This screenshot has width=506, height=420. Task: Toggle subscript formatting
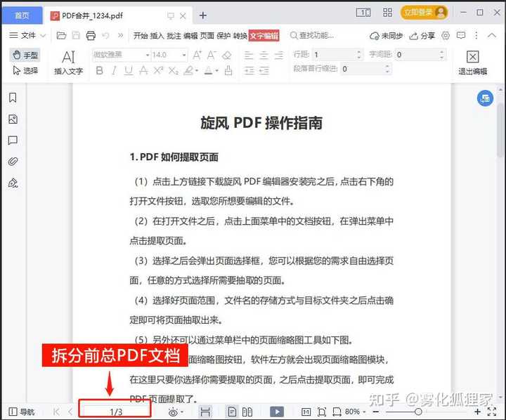(174, 70)
